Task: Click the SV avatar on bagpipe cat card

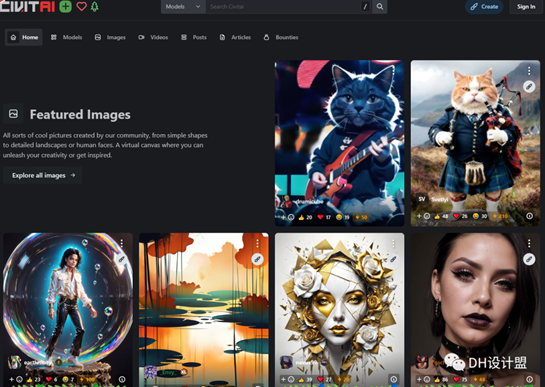Action: 422,199
